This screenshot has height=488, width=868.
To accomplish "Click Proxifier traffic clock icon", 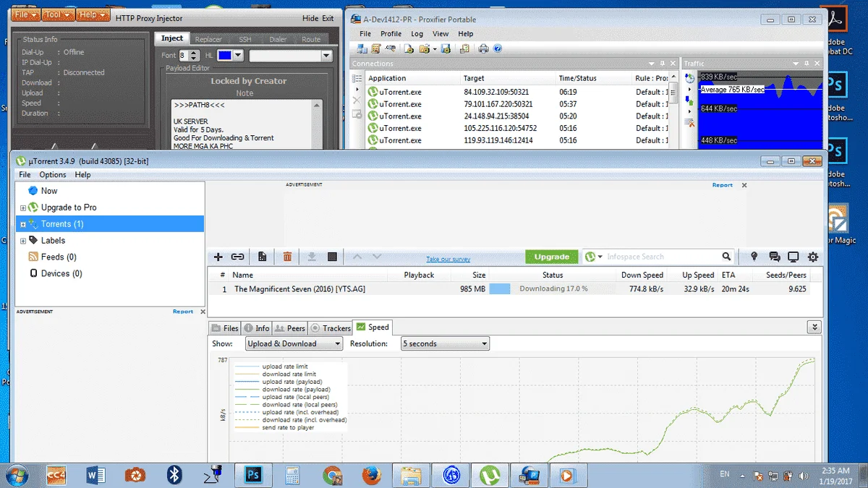I will tap(689, 78).
